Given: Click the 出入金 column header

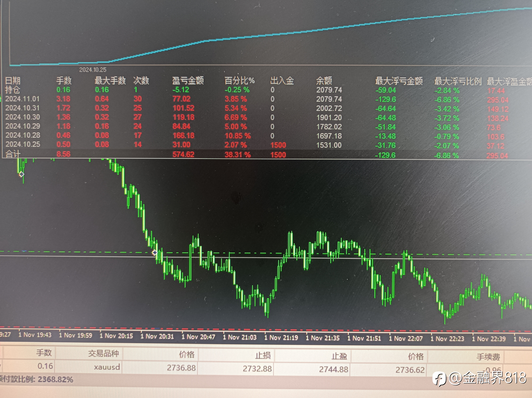Looking at the screenshot, I should [x=282, y=81].
